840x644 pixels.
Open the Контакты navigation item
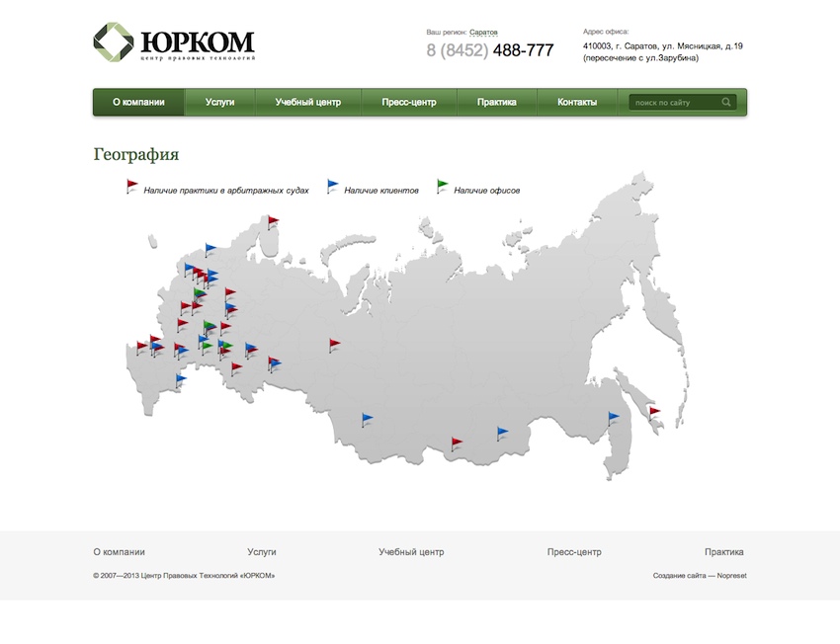(x=578, y=102)
